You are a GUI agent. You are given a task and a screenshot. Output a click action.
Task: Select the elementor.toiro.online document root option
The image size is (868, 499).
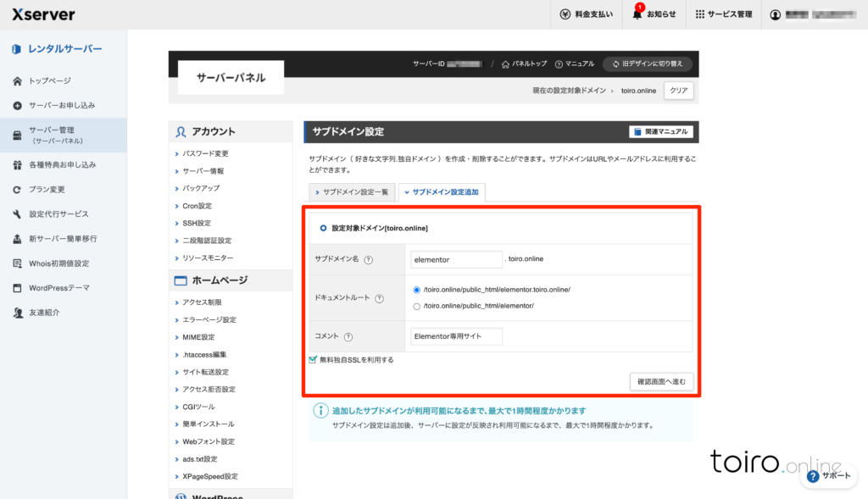click(x=416, y=290)
